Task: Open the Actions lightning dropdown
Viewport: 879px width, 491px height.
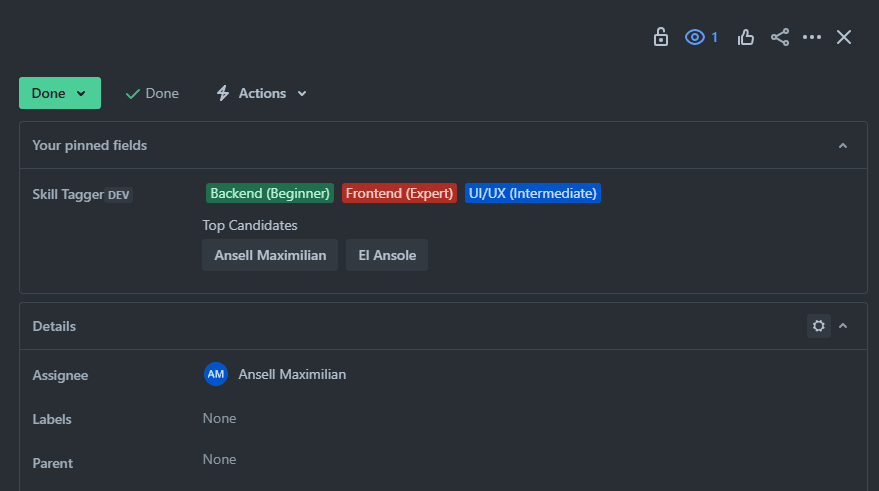Action: 262,93
